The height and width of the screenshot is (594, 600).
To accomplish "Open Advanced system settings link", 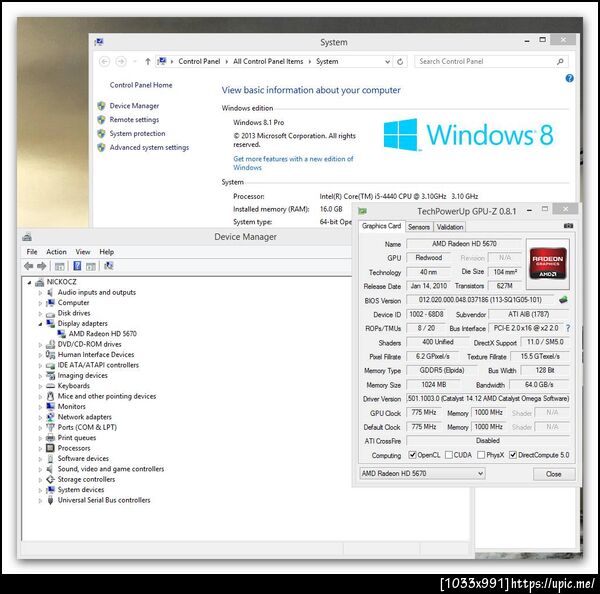I will click(149, 147).
